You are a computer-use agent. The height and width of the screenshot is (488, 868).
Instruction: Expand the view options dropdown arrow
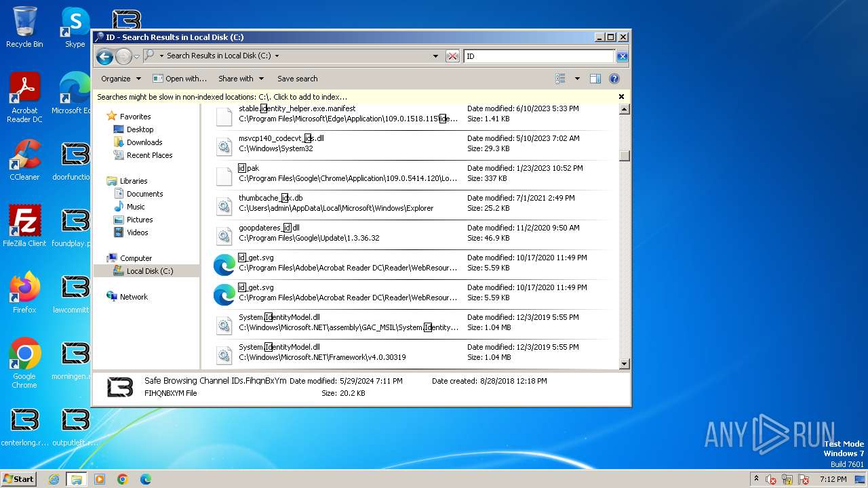(577, 79)
